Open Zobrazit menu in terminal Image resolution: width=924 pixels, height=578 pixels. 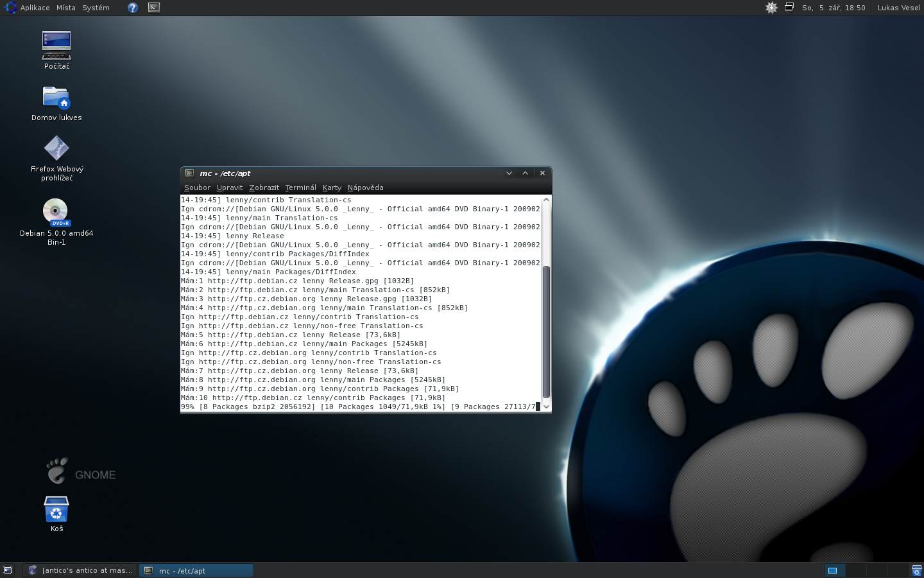tap(264, 188)
